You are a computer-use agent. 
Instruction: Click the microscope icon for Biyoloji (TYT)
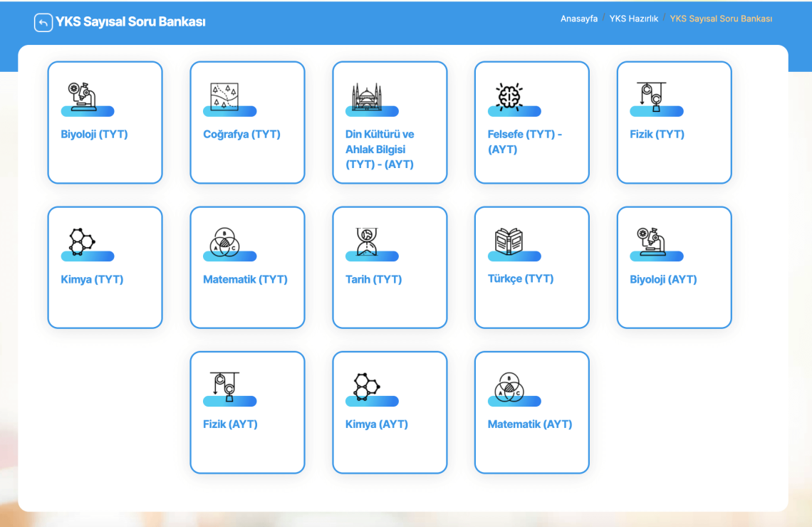pos(82,96)
